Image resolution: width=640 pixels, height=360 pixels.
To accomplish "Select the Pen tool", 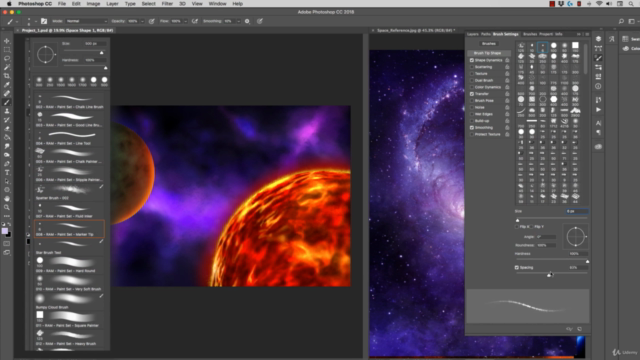I will click(x=7, y=164).
